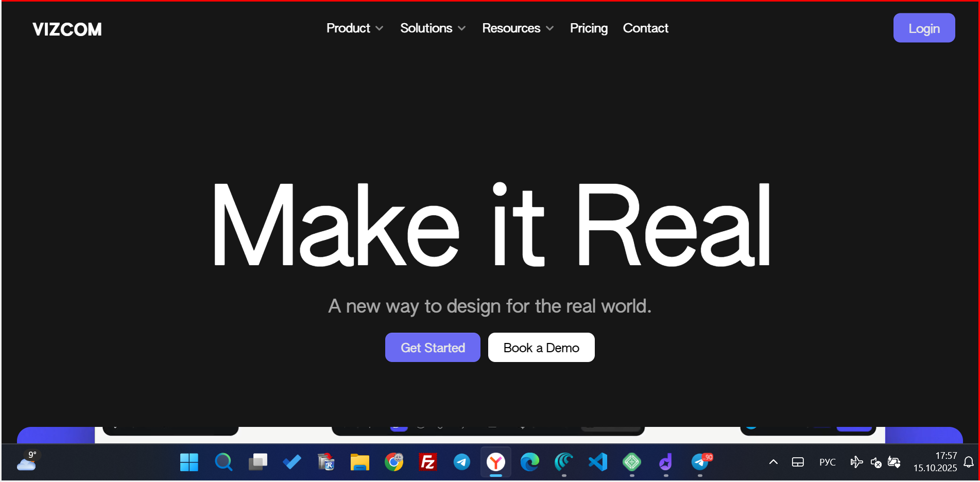The height and width of the screenshot is (482, 980).
Task: Click the Book a Demo button
Action: [541, 348]
